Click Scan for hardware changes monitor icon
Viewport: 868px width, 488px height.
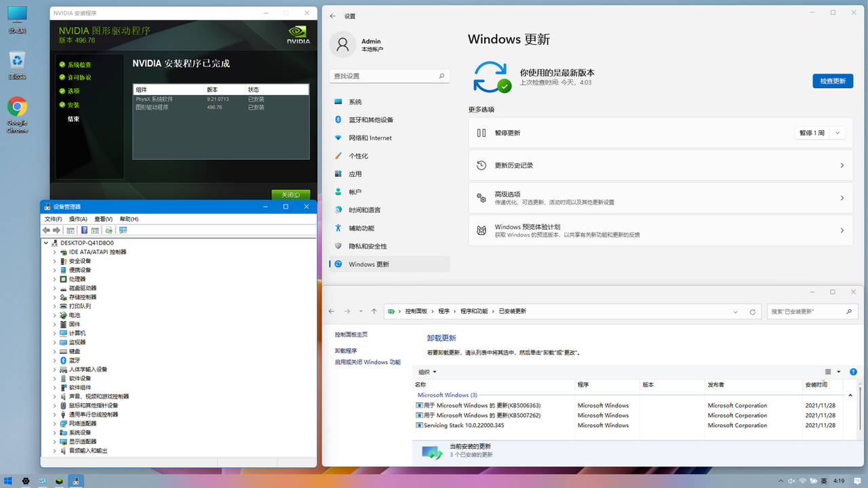[123, 230]
